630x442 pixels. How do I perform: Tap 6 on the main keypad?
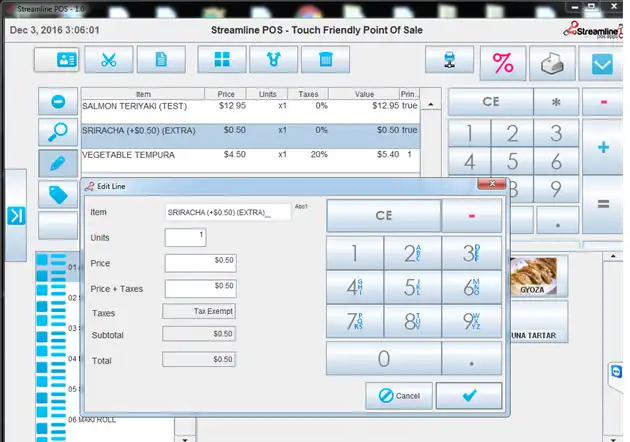tap(556, 162)
